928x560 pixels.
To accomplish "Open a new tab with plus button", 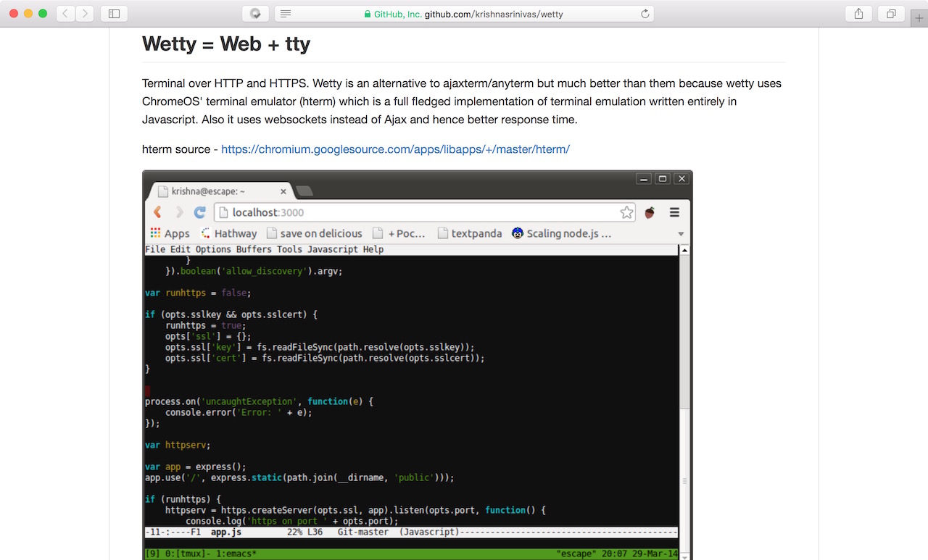I will 919,19.
